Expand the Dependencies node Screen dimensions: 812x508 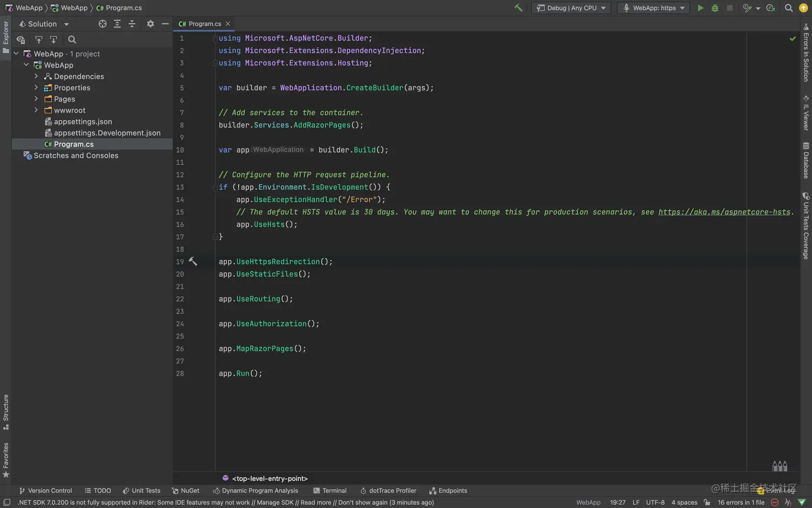[37, 76]
